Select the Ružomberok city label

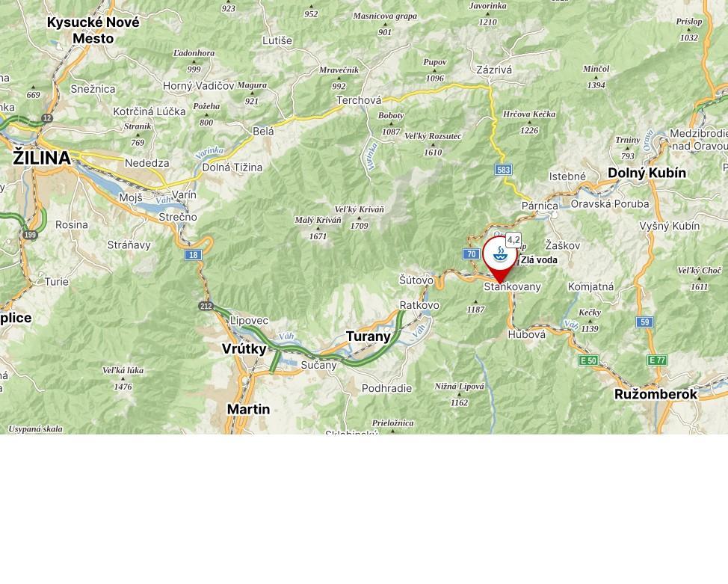pos(655,395)
